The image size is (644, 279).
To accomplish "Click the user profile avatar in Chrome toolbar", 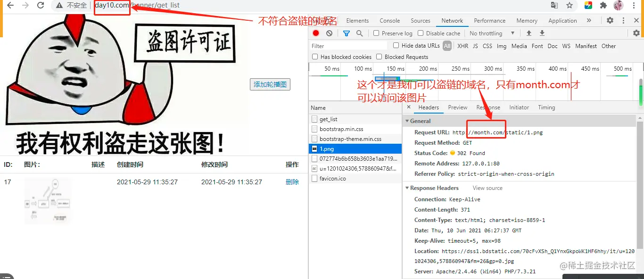I will pos(619,6).
